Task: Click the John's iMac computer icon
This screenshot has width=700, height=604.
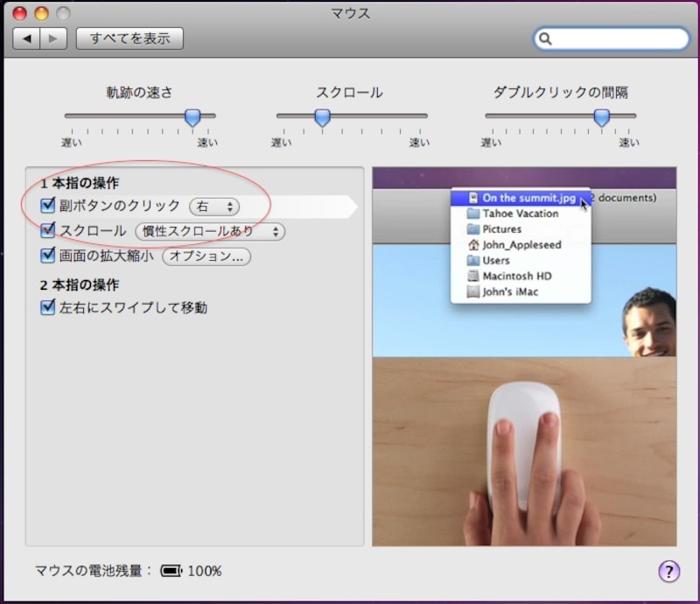Action: [473, 291]
